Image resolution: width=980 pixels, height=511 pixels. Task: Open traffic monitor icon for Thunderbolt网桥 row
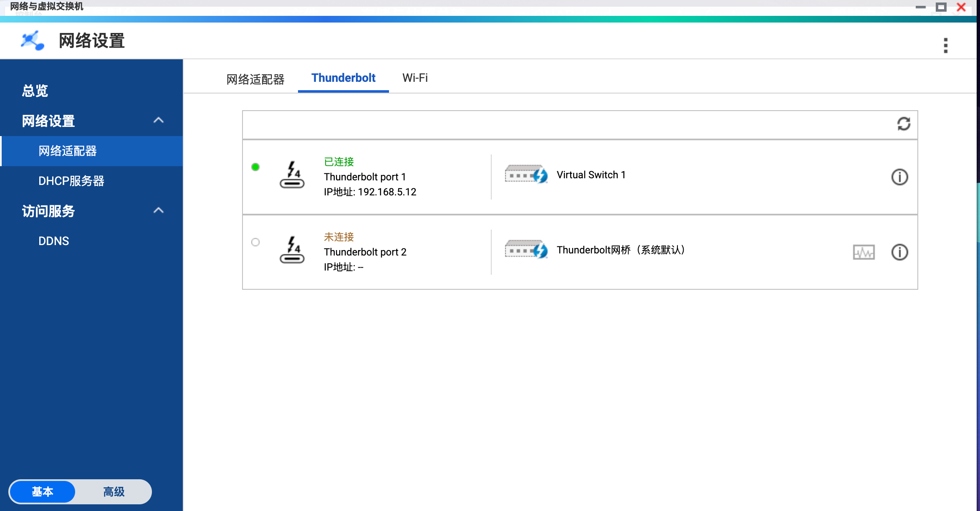click(x=864, y=252)
